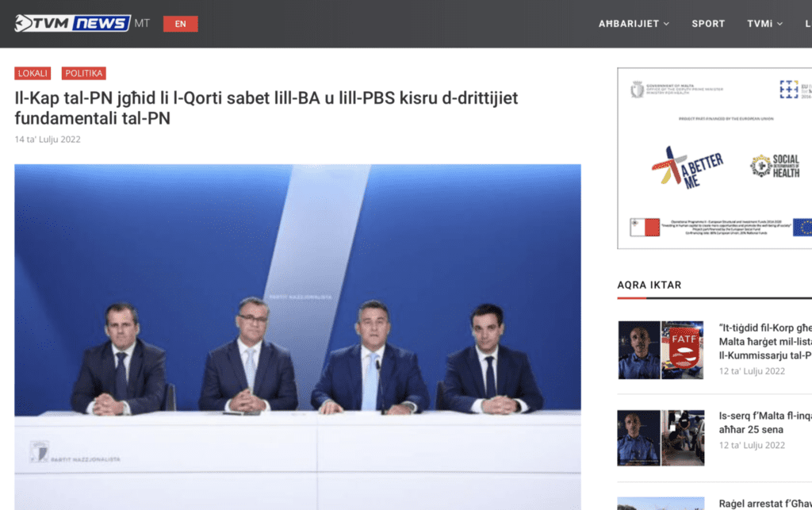Open the 'Is-serq f'Malta' article link
The width and height of the screenshot is (812, 510).
tap(765, 423)
